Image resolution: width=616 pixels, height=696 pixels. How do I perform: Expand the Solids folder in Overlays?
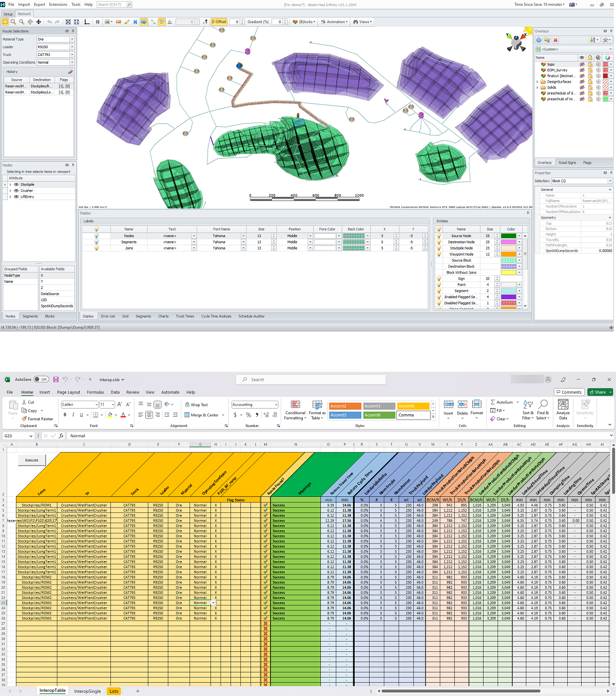[537, 87]
